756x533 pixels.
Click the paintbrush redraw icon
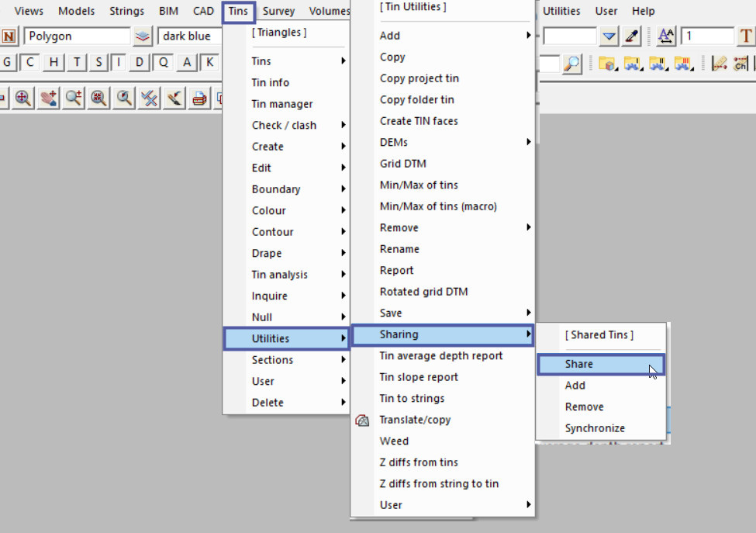tap(174, 98)
